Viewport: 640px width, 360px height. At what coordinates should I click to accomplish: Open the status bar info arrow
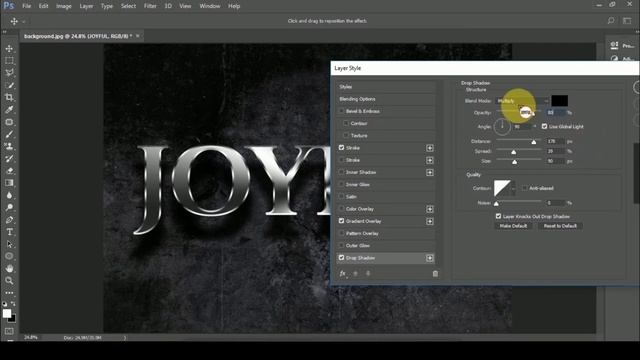pyautogui.click(x=125, y=338)
